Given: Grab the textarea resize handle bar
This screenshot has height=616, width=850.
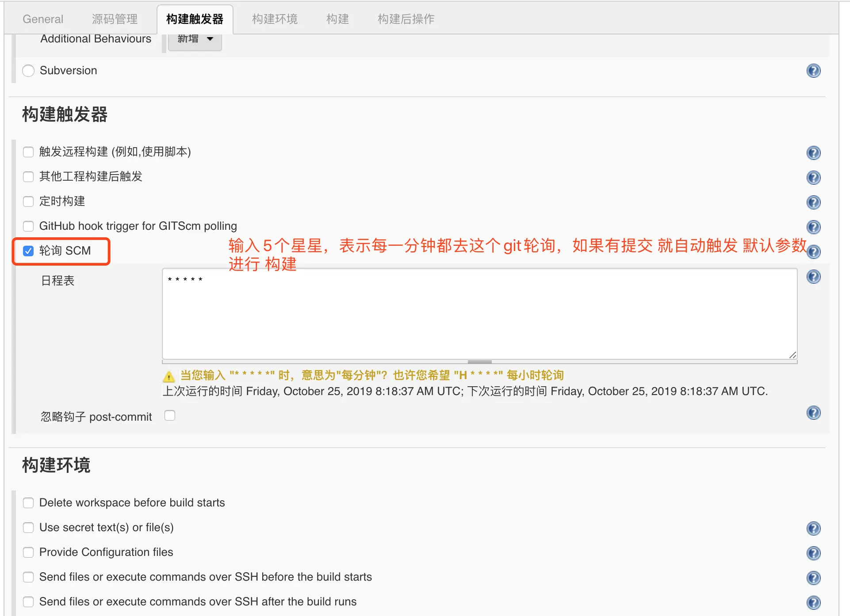Looking at the screenshot, I should [x=479, y=362].
